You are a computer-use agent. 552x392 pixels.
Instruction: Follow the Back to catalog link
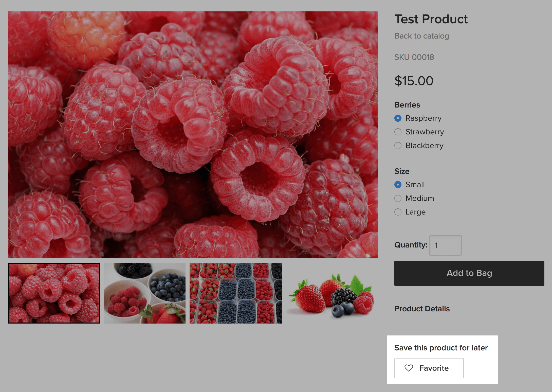(421, 36)
